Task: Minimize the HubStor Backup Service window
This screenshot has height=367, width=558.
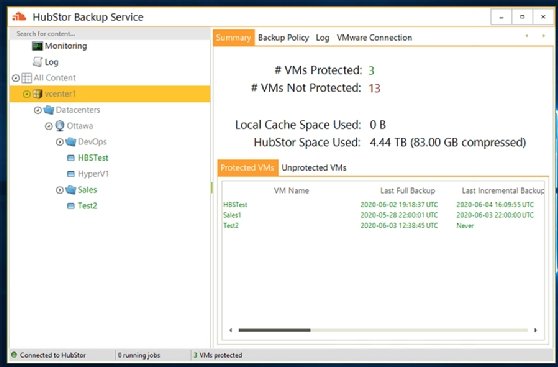Action: click(501, 17)
